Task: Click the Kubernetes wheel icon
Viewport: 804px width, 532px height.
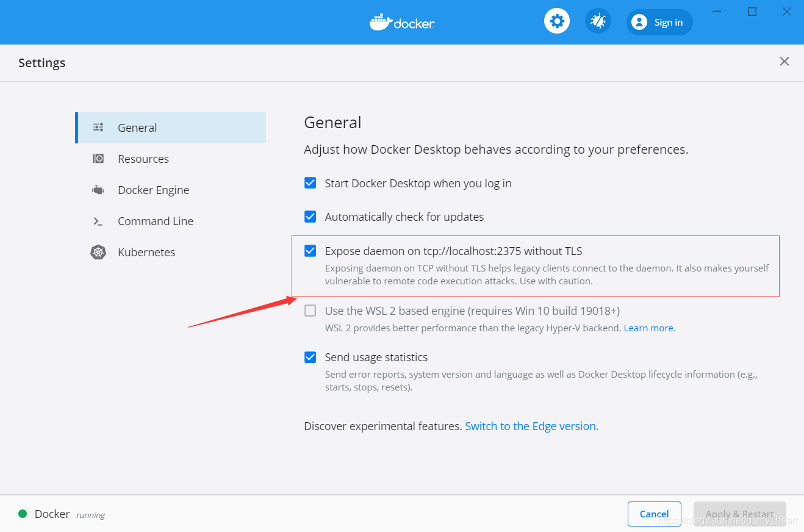Action: [98, 252]
